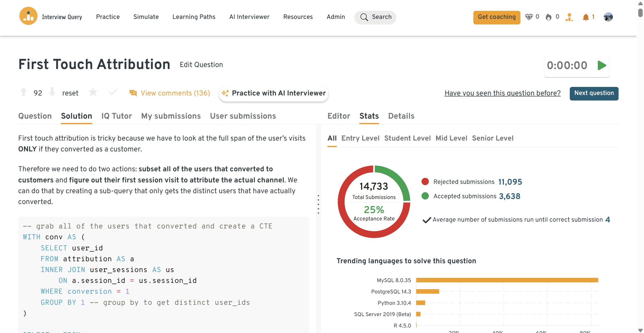Open the Resources menu
This screenshot has width=644, height=333.
(298, 17)
